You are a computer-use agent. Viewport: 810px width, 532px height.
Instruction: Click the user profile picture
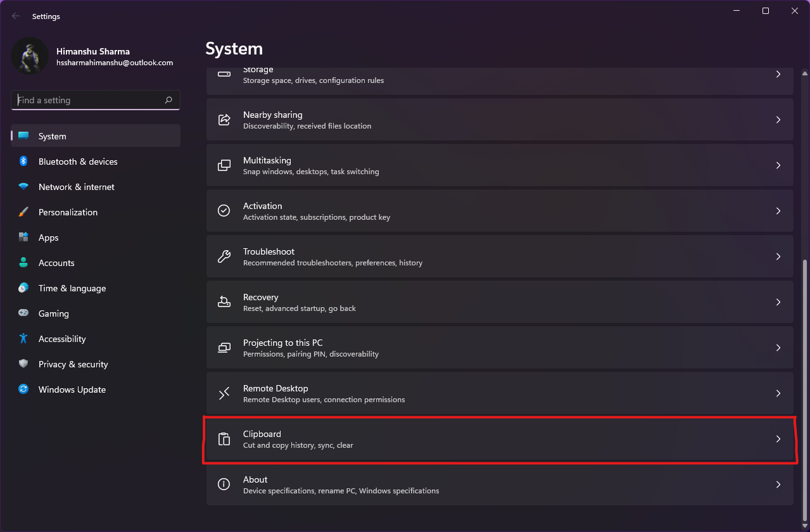[30, 56]
